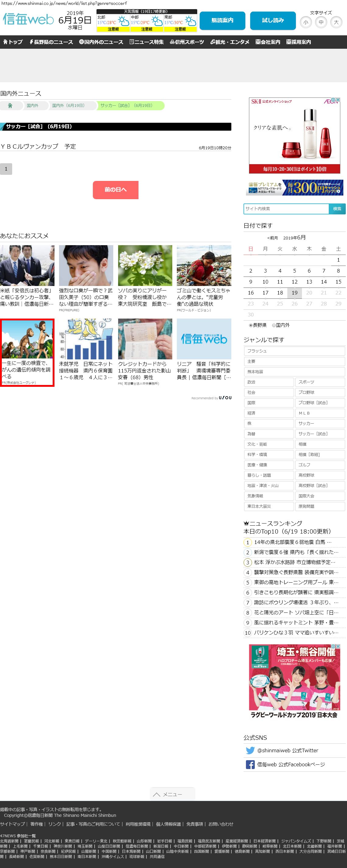Click the 中部 weather forecast icon

[157, 21]
